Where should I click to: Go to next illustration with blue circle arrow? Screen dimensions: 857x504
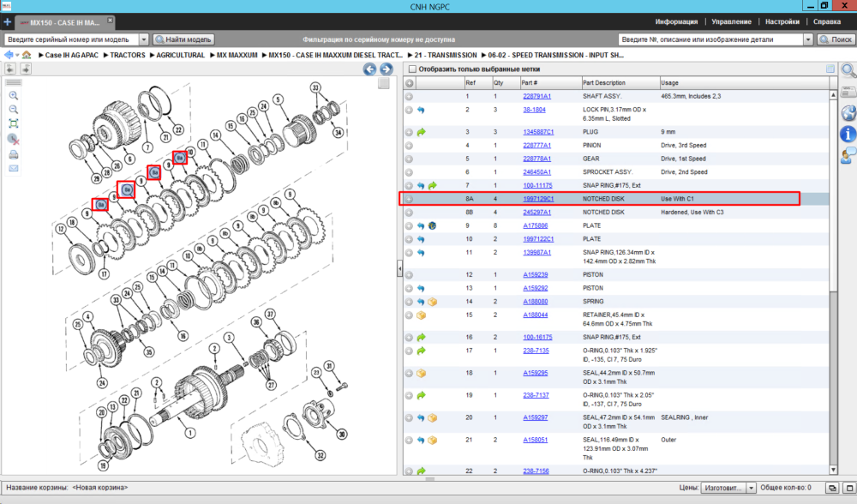pos(387,69)
